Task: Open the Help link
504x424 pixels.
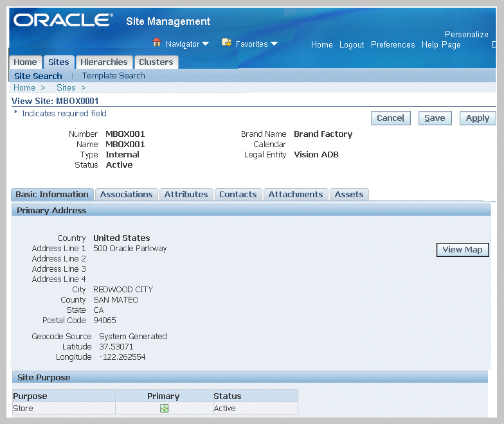Action: click(429, 45)
